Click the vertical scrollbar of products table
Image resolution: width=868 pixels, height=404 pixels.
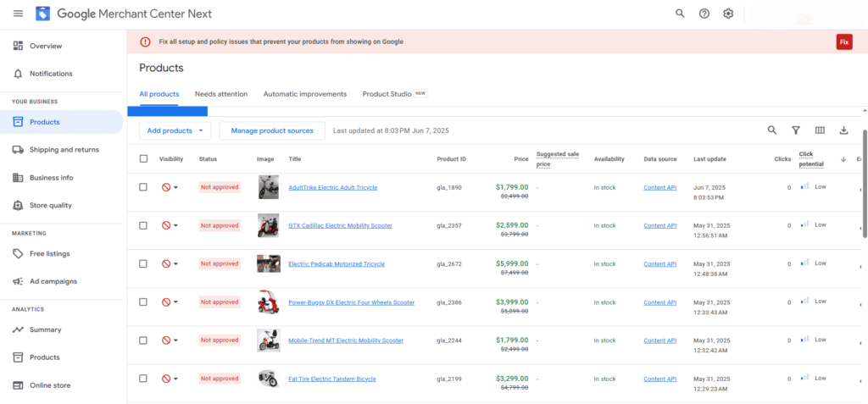click(865, 183)
